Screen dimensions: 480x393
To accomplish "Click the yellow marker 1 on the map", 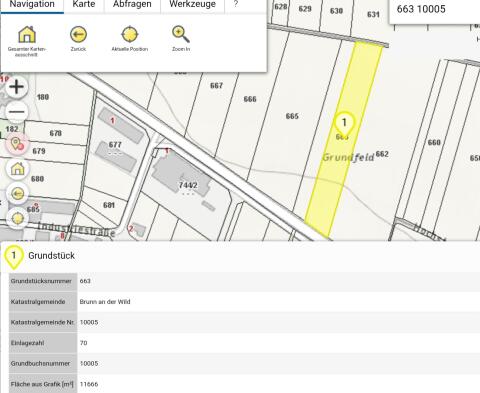I will [x=344, y=123].
